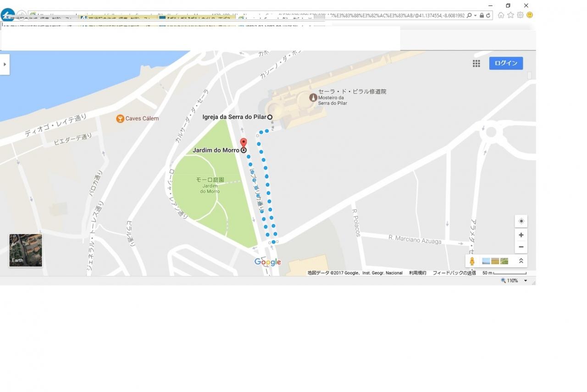Select Mosteiro da Serra do Pilar marker
The height and width of the screenshot is (392, 587).
click(313, 97)
